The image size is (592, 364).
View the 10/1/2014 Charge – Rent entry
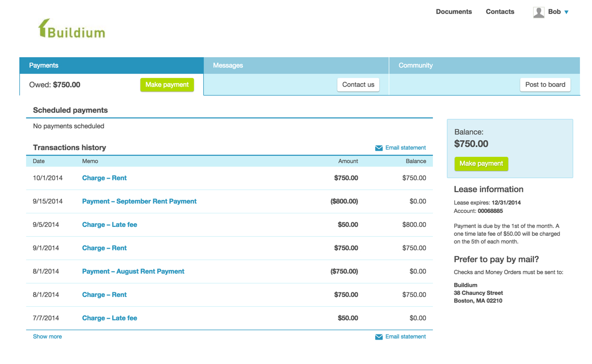[104, 178]
